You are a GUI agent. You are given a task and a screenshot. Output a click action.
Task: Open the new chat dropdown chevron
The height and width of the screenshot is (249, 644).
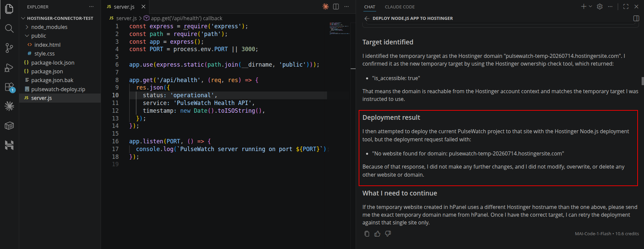590,6
